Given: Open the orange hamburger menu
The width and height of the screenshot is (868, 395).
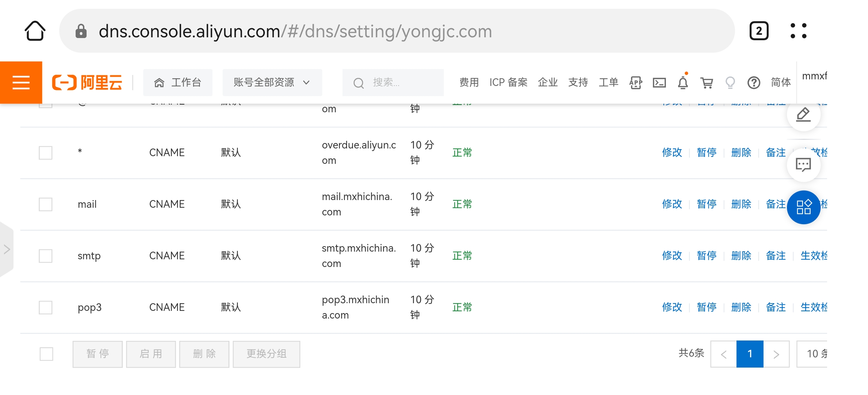Looking at the screenshot, I should tap(21, 82).
